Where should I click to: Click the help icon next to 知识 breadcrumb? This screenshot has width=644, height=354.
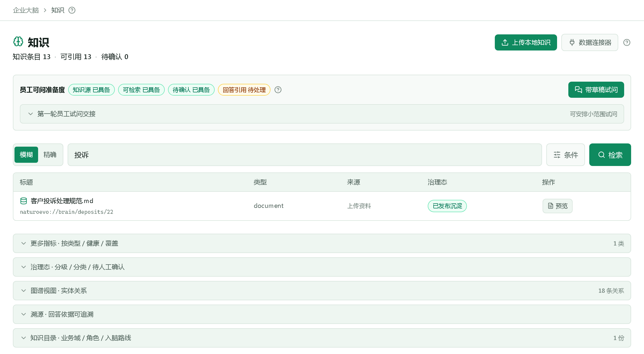click(x=72, y=10)
